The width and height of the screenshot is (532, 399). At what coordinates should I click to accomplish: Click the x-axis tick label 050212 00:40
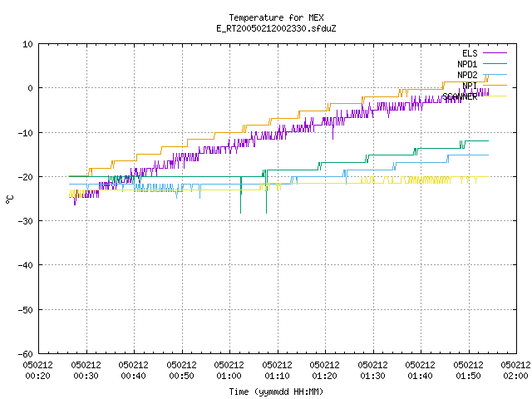[134, 370]
